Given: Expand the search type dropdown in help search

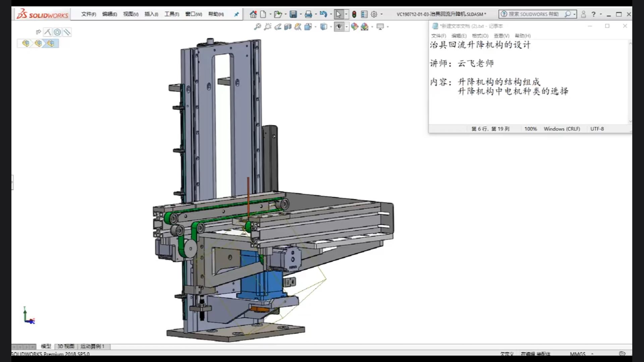Looking at the screenshot, I should coord(575,14).
